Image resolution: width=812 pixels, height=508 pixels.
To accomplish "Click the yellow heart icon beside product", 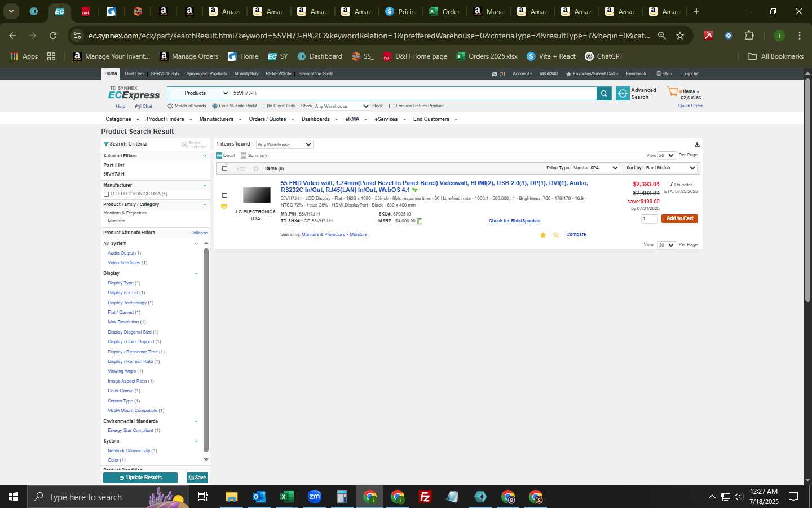I will click(x=224, y=207).
